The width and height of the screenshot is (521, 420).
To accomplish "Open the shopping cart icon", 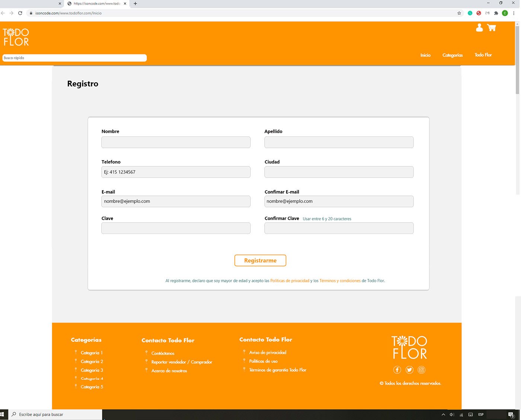I will pyautogui.click(x=492, y=28).
